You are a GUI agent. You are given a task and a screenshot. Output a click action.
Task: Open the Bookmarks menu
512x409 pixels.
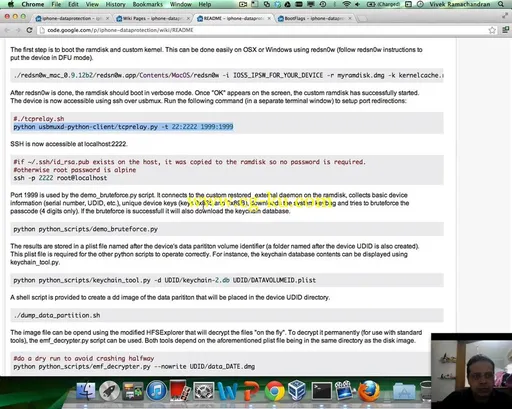click(148, 4)
